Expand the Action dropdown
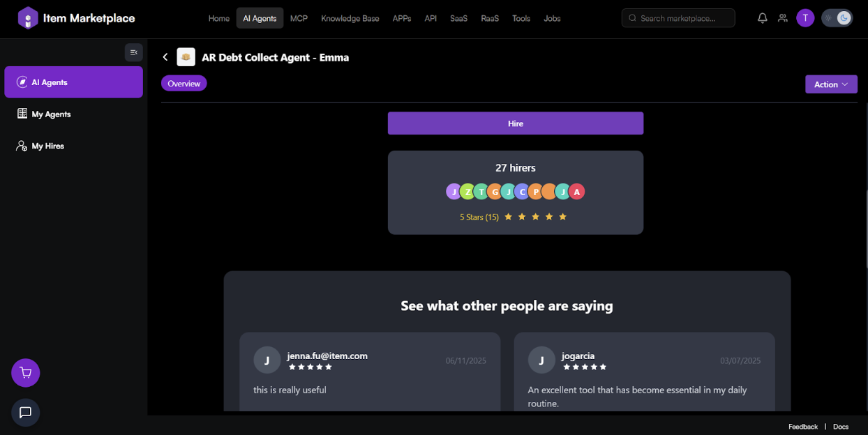Screen dimensions: 868x435 tap(831, 84)
